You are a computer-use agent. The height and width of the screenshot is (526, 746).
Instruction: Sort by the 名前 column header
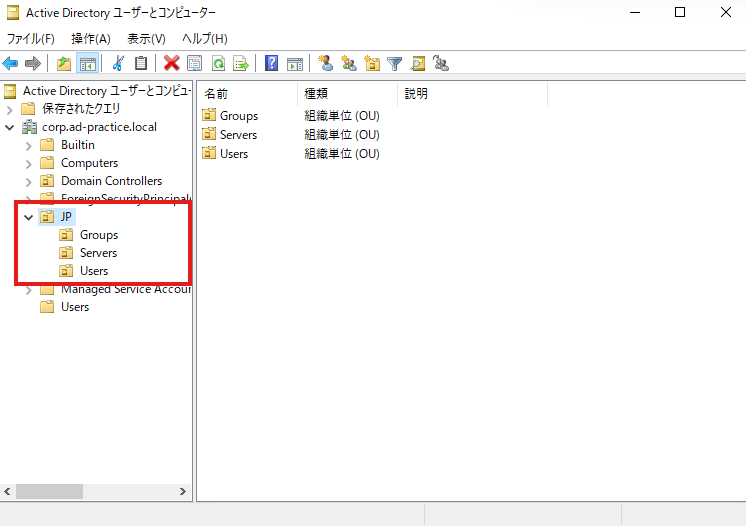(x=247, y=94)
